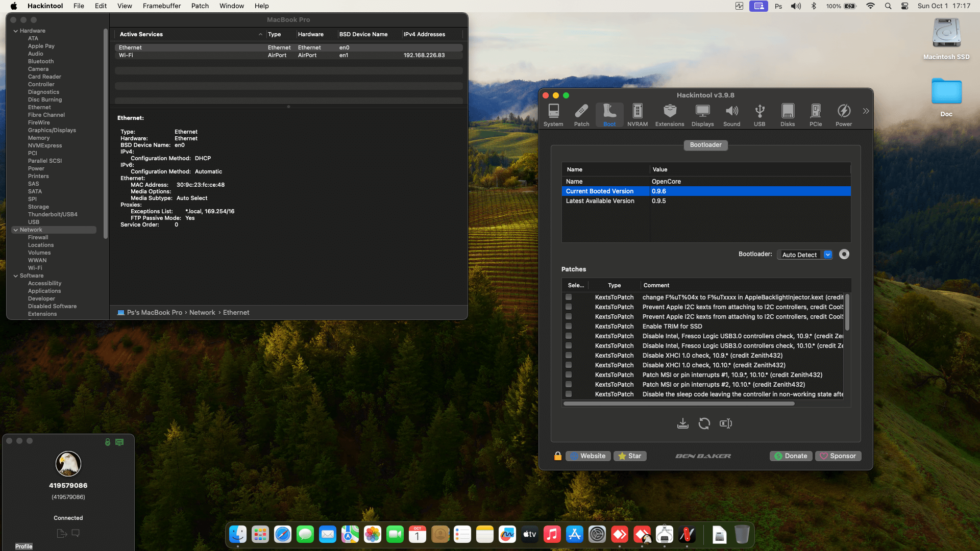Tick the Patch MSI interrupts #1 checkbox
Screen dimensions: 980x551
click(569, 374)
